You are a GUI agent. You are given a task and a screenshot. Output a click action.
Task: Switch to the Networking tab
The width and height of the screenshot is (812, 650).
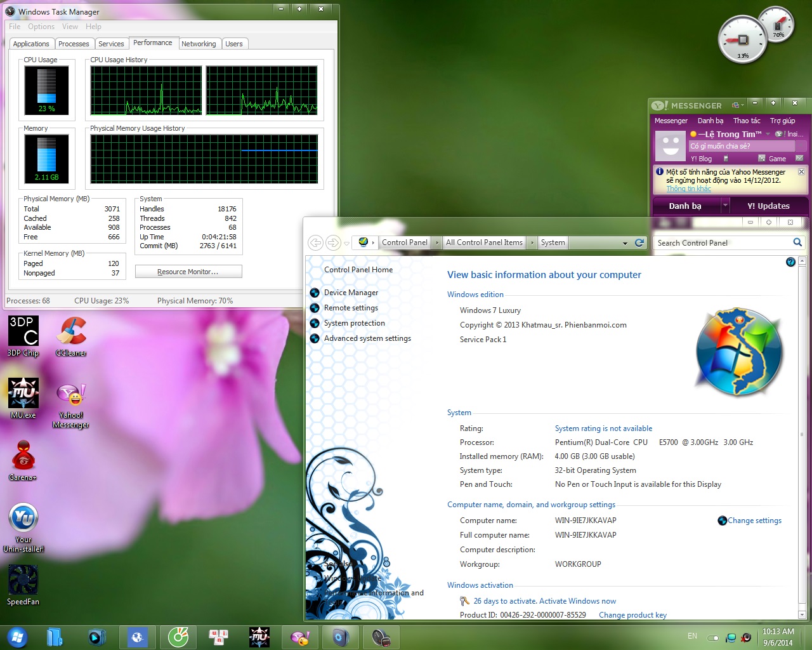click(199, 44)
